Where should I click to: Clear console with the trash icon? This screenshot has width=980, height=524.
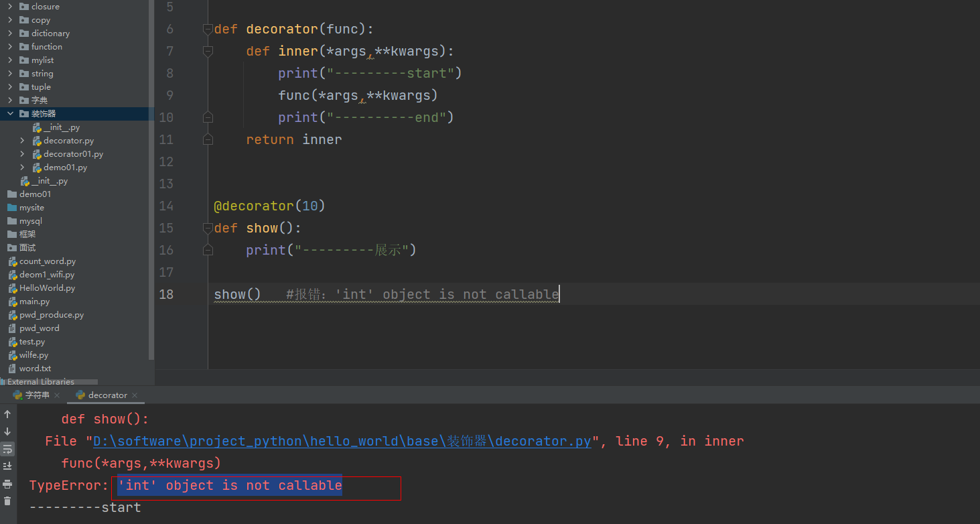point(7,501)
